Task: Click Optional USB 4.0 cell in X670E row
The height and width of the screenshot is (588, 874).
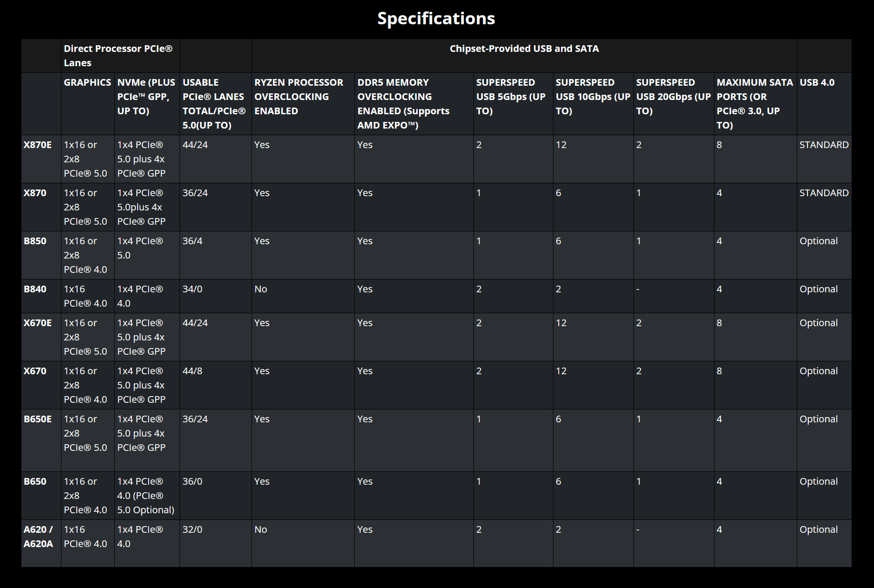Action: [x=824, y=337]
